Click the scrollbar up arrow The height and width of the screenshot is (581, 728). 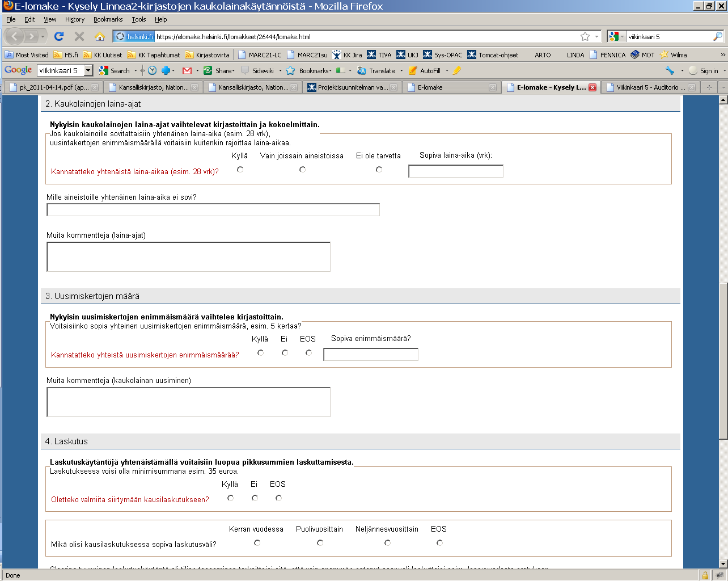[x=723, y=100]
